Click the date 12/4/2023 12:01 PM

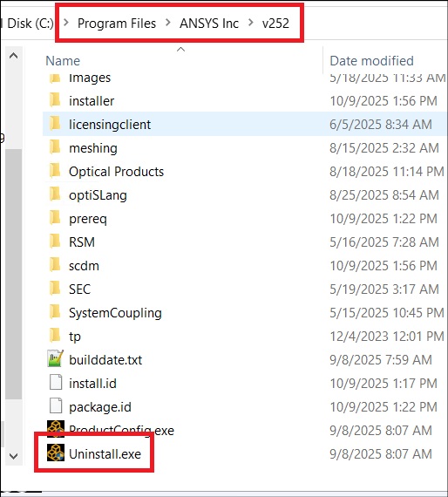tap(387, 337)
